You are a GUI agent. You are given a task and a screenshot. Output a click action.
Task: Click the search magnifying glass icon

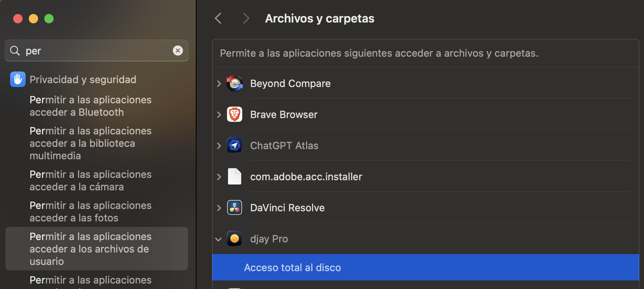coord(15,50)
